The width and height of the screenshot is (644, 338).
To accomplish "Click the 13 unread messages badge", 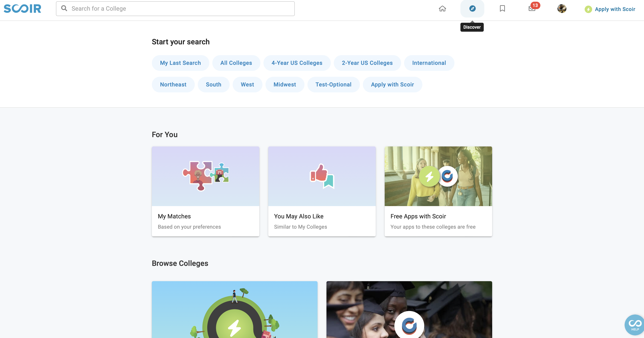I will pyautogui.click(x=535, y=5).
